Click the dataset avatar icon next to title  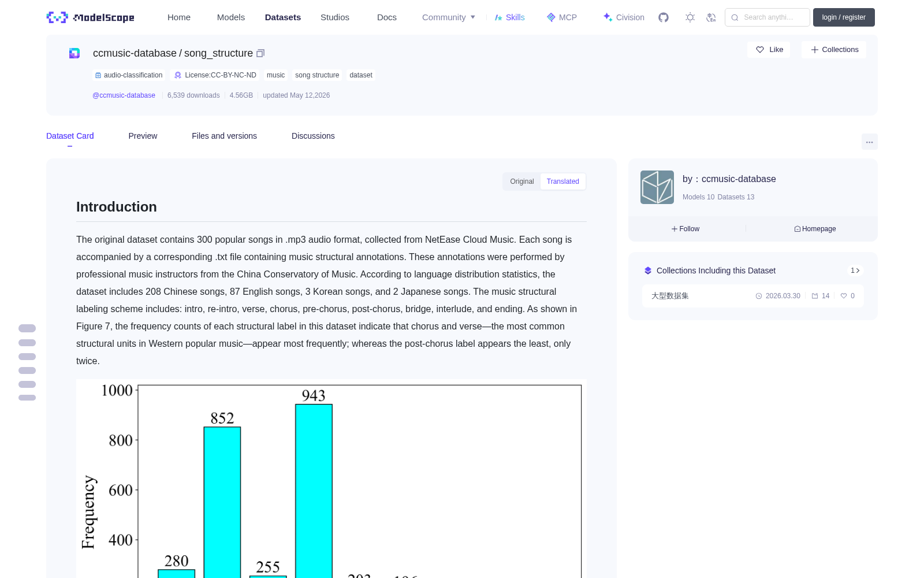pyautogui.click(x=74, y=53)
